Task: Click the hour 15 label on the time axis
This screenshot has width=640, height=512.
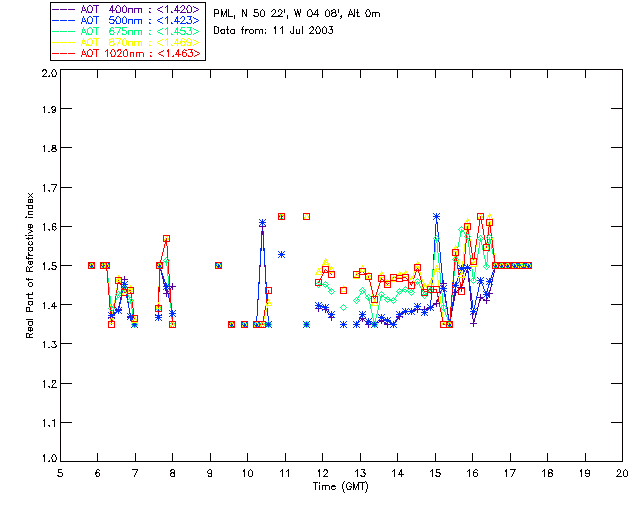Action: tap(435, 473)
